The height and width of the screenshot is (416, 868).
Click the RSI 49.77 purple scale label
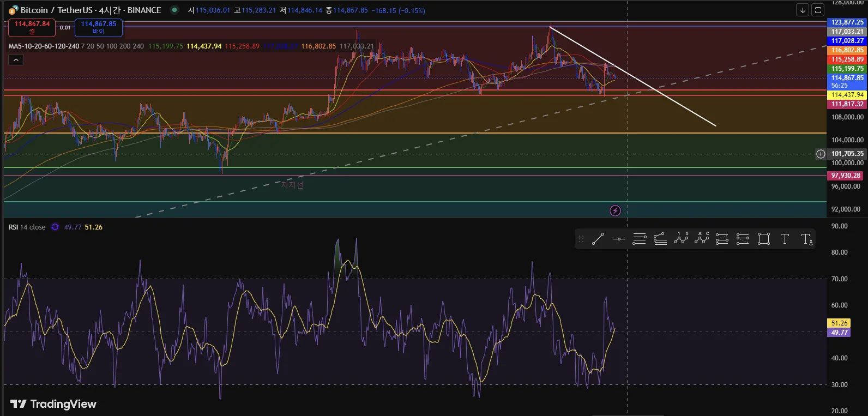pos(840,333)
